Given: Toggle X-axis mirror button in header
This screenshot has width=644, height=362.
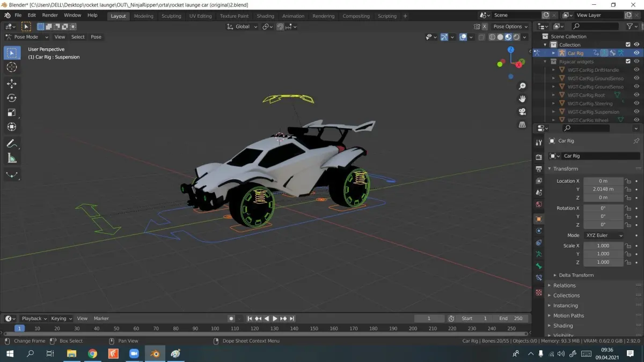Looking at the screenshot, I should pos(485,26).
